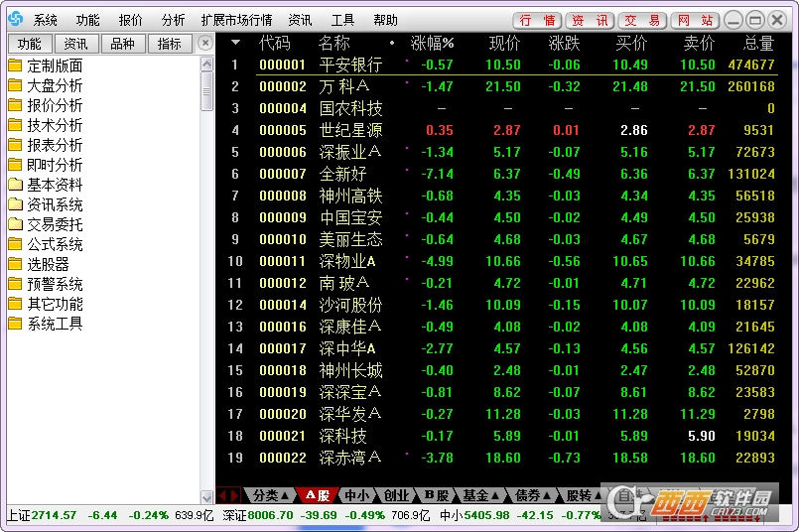
Task: Click the scroll-right arrow beside tabs bar
Action: [x=234, y=495]
